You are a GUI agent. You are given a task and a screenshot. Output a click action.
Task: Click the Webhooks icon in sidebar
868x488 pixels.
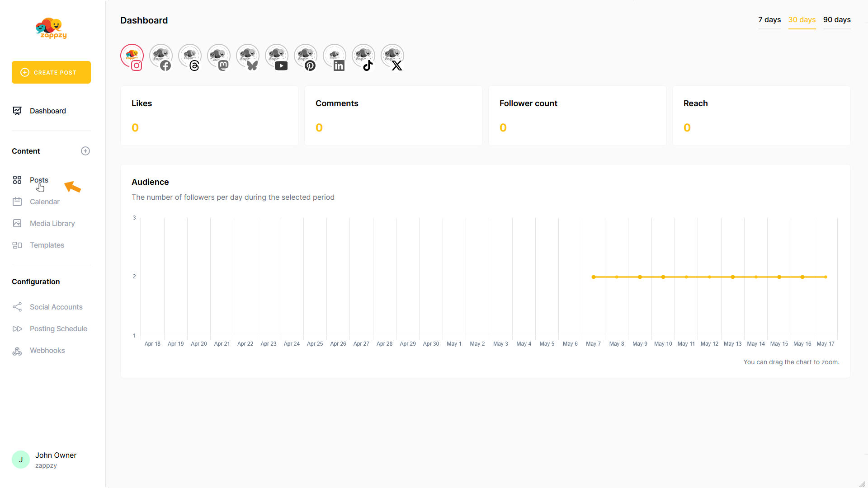click(17, 350)
